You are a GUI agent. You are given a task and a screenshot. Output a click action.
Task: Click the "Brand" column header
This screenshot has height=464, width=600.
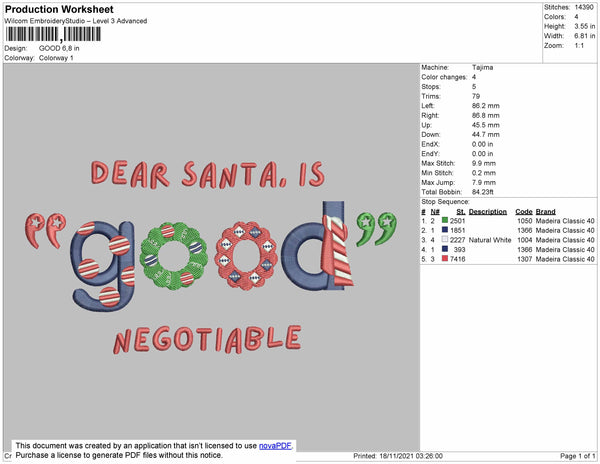(545, 212)
